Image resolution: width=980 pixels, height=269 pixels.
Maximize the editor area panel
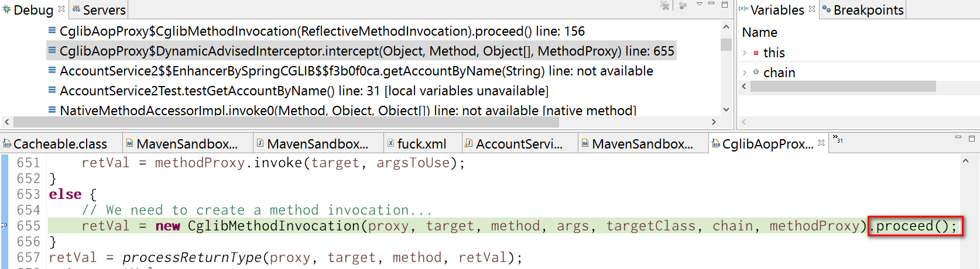(972, 139)
